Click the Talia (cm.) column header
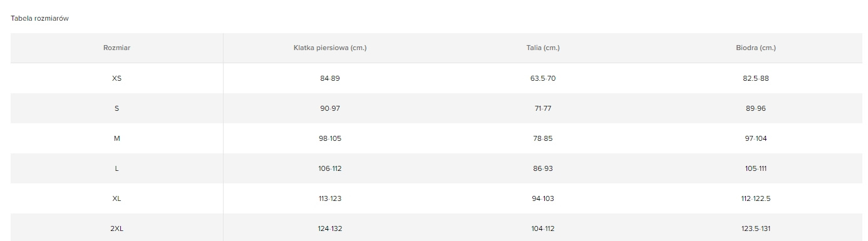The width and height of the screenshot is (868, 241). 543,48
